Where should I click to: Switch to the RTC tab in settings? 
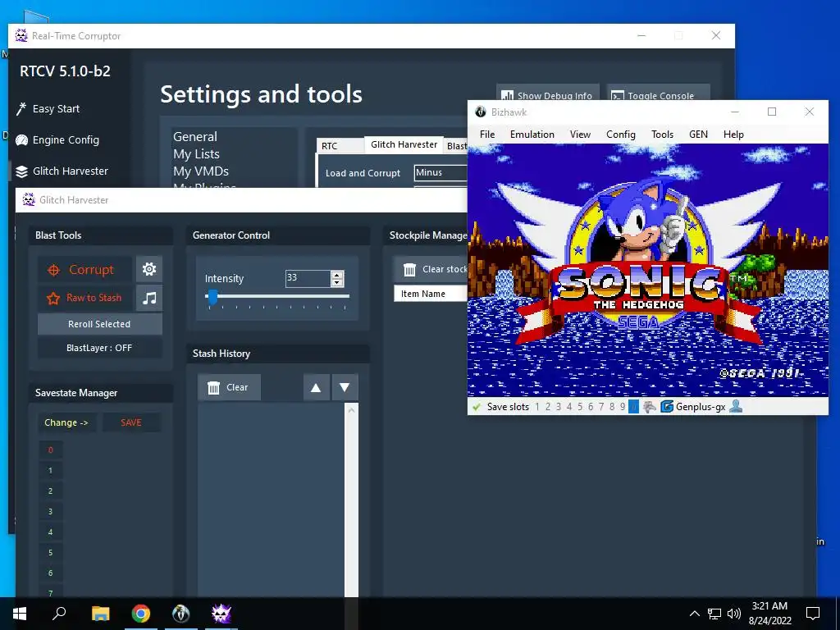[340, 146]
